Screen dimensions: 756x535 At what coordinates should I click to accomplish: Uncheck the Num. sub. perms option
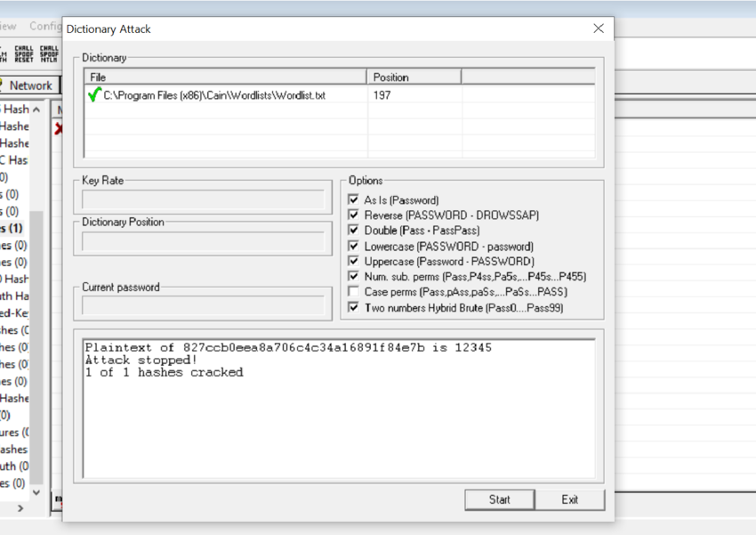click(354, 277)
